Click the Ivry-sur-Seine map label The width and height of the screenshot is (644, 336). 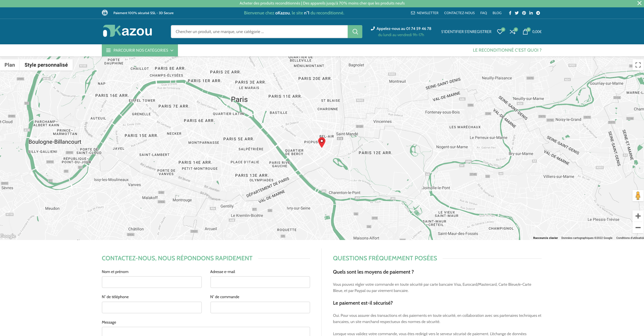[x=298, y=208]
